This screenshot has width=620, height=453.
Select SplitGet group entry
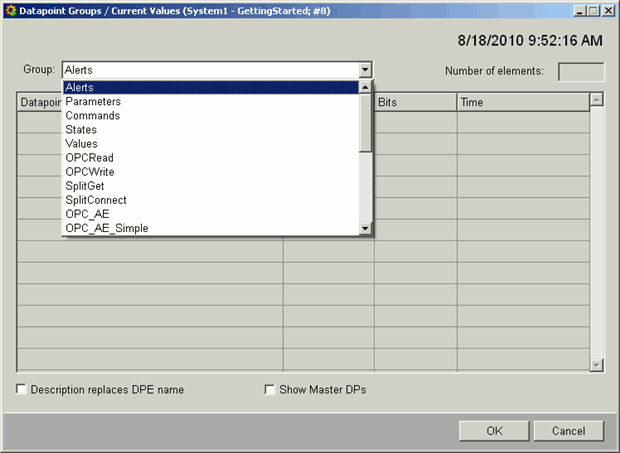(x=85, y=186)
